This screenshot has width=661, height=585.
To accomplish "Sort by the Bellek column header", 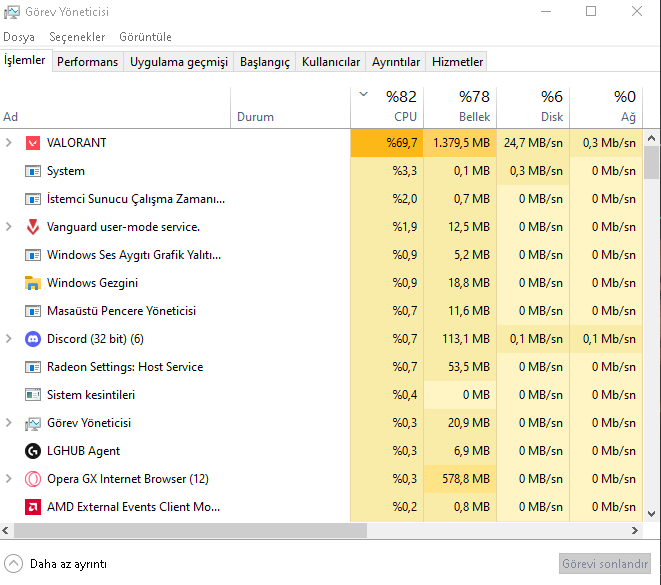I will (460, 107).
